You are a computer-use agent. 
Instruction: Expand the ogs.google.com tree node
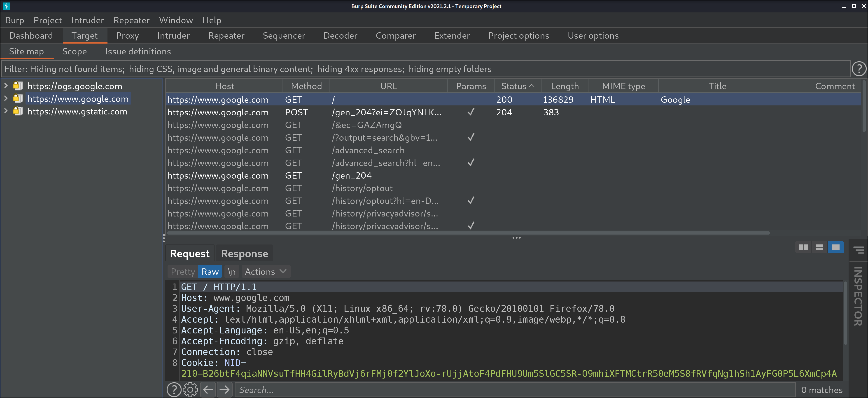[x=6, y=86]
